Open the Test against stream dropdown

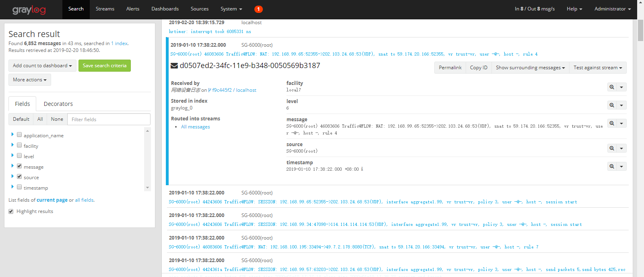pos(597,68)
